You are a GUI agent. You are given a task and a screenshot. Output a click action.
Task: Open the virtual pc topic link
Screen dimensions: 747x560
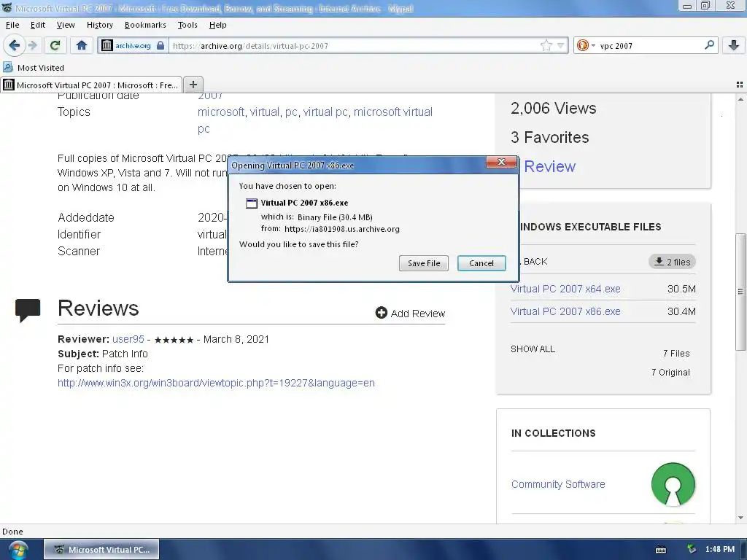(x=325, y=112)
